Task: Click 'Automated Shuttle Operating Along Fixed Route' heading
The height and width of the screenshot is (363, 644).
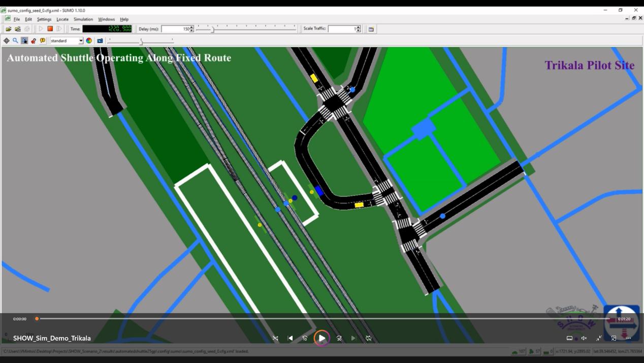Action: [119, 58]
